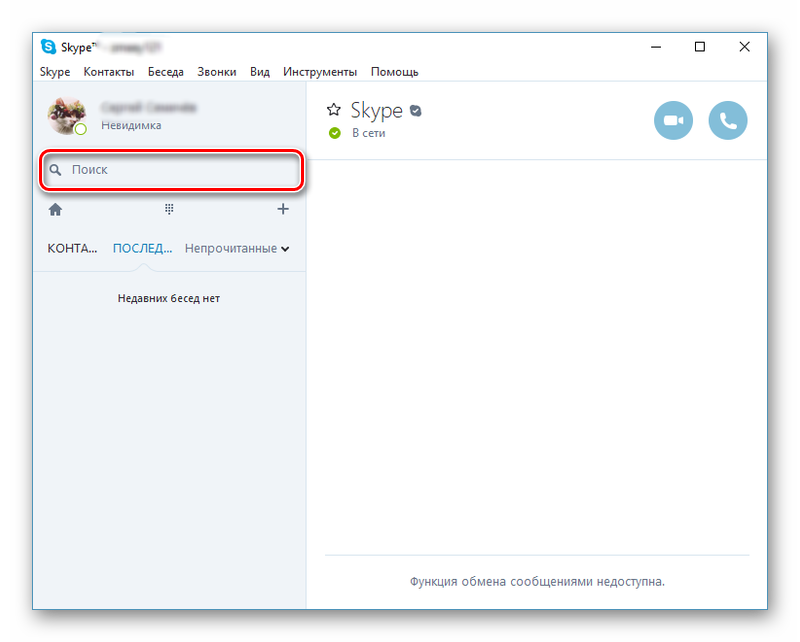
Task: Maximize the Skype window
Action: click(700, 47)
